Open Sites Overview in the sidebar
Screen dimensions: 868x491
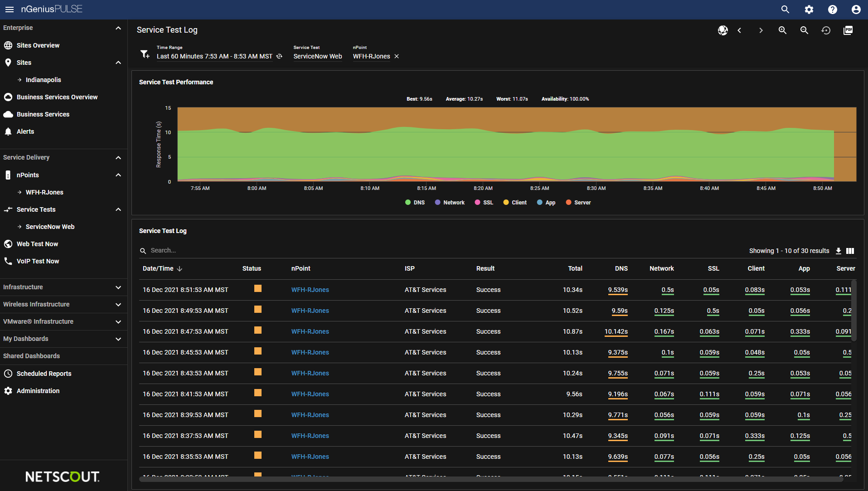coord(38,45)
